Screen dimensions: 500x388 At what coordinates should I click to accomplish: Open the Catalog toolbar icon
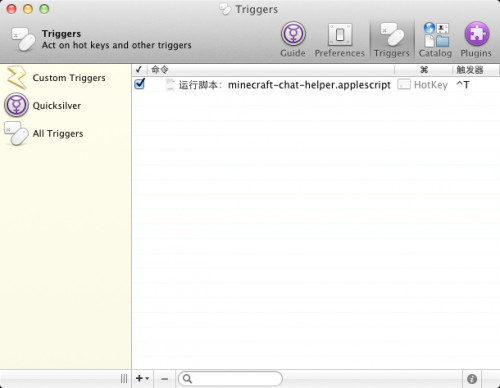(x=435, y=39)
